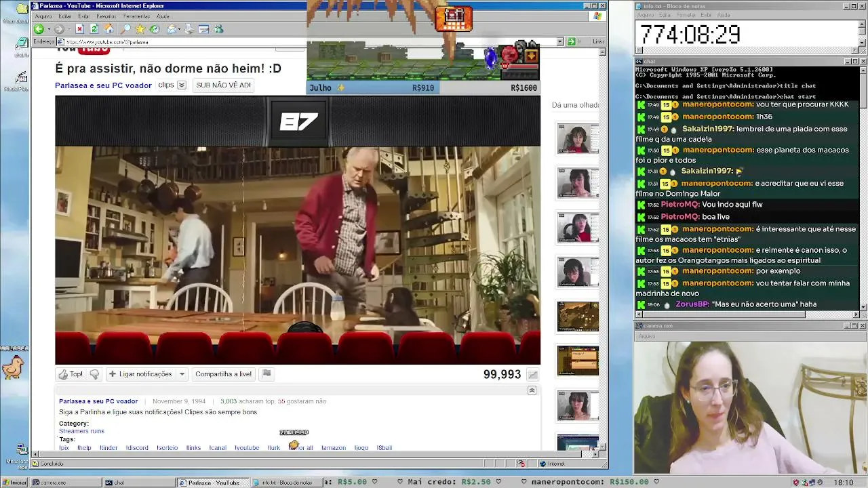
Task: Click the SUB NÃO VÊ AD! button
Action: click(223, 85)
